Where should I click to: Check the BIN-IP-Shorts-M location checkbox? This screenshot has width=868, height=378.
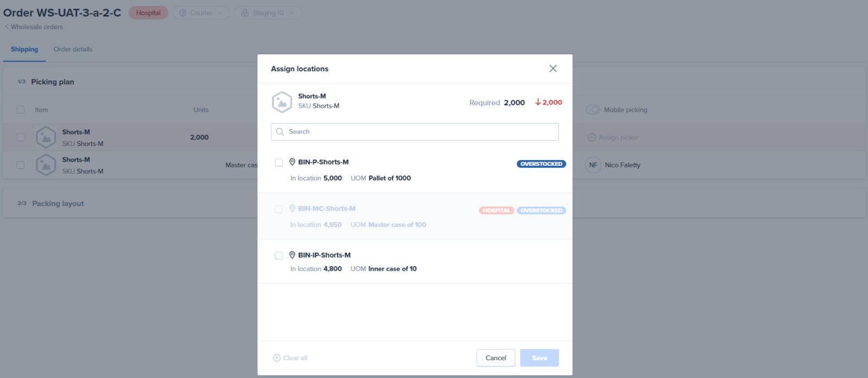point(279,255)
